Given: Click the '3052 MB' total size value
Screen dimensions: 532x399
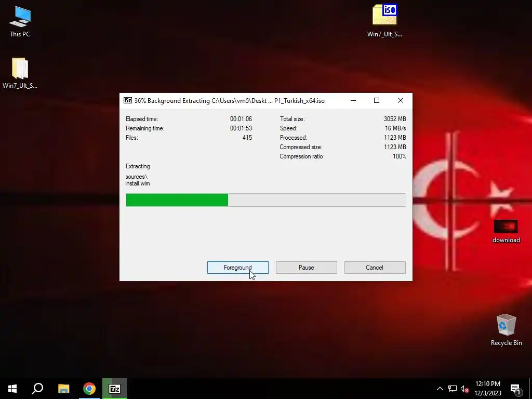Looking at the screenshot, I should (395, 119).
